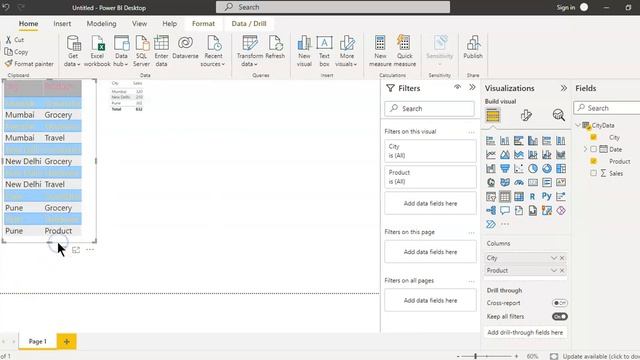Insert a New visual from ribbon
The width and height of the screenshot is (640, 360).
point(304,51)
